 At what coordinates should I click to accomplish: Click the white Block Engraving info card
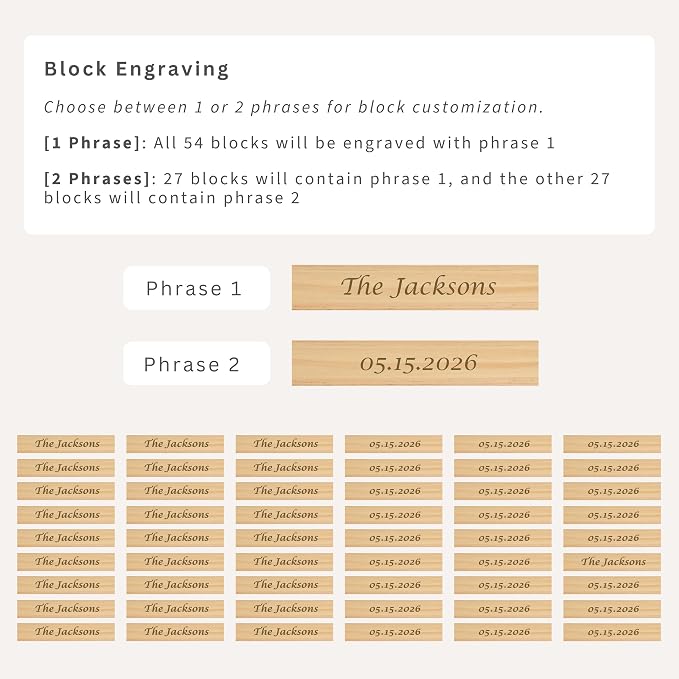[x=339, y=135]
